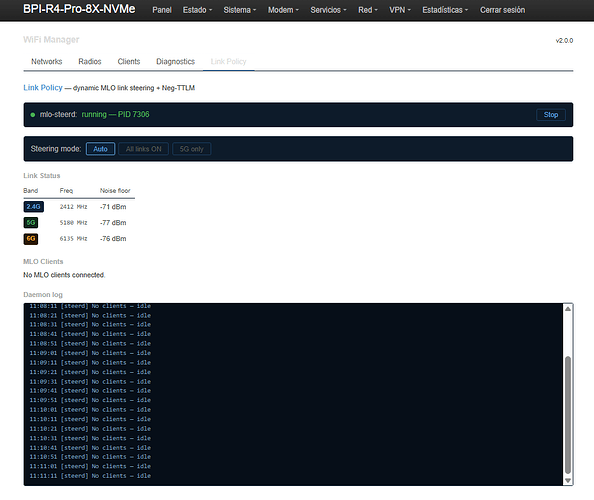Image resolution: width=594 pixels, height=500 pixels.
Task: Click the green mlo-steerd status dot
Action: coord(33,115)
